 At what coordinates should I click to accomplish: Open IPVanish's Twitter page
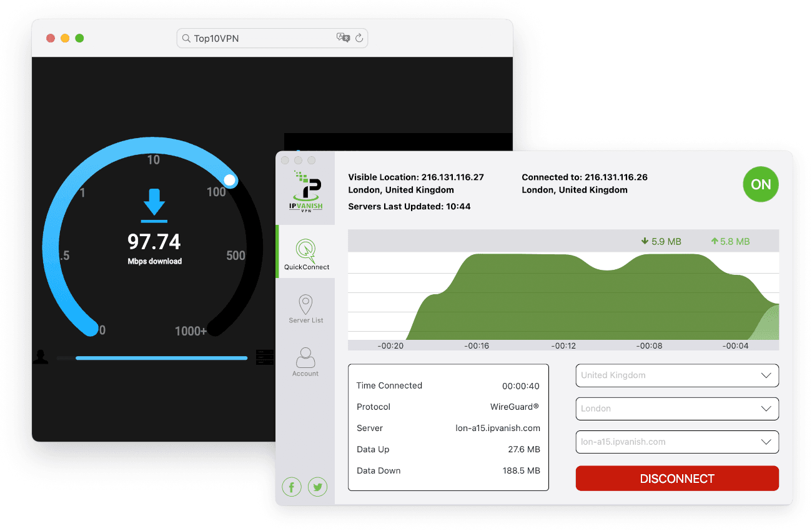point(317,487)
